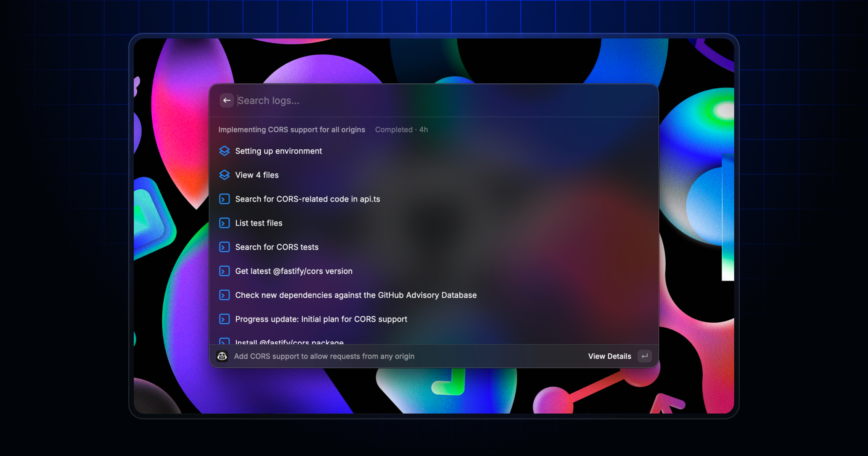
Task: Click terminal icon next to Get latest @fastify/cors
Action: point(225,271)
